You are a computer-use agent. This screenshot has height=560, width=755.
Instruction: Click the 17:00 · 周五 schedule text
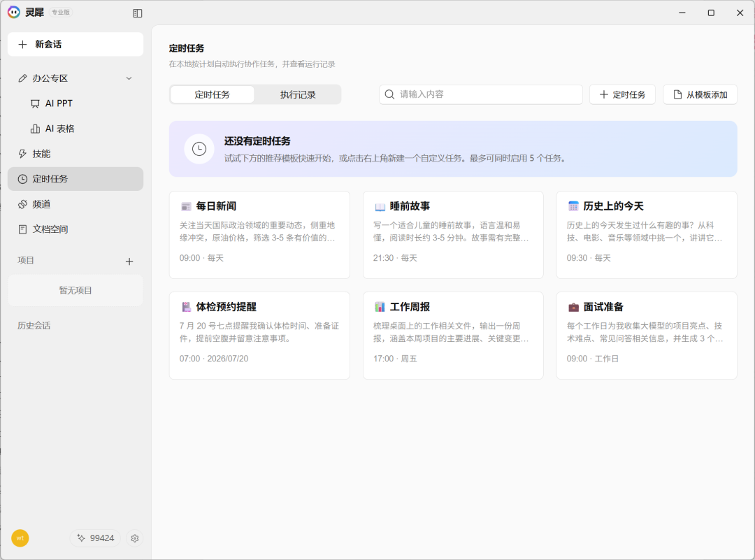[x=395, y=359]
